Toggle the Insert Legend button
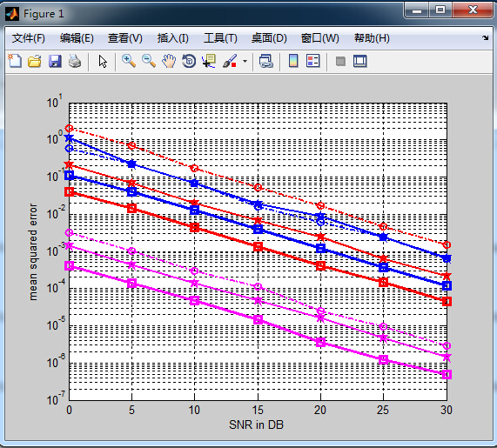497x448 pixels. pyautogui.click(x=313, y=61)
